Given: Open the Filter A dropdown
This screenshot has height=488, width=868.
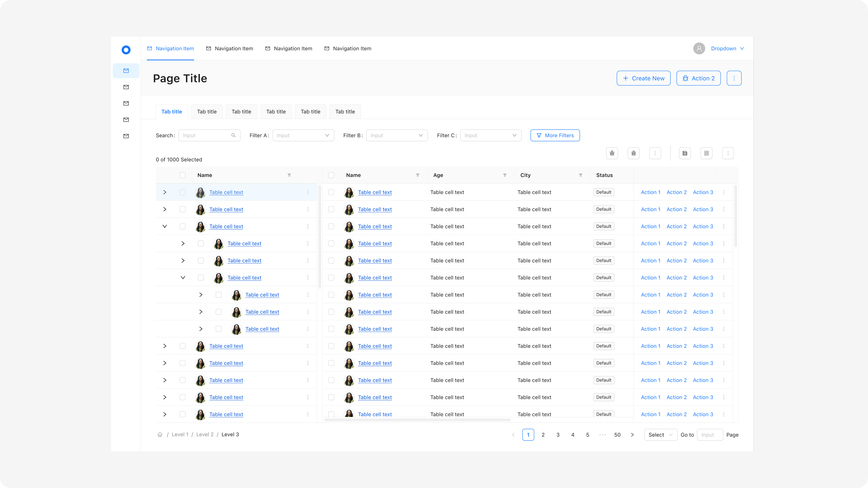Looking at the screenshot, I should [x=303, y=135].
